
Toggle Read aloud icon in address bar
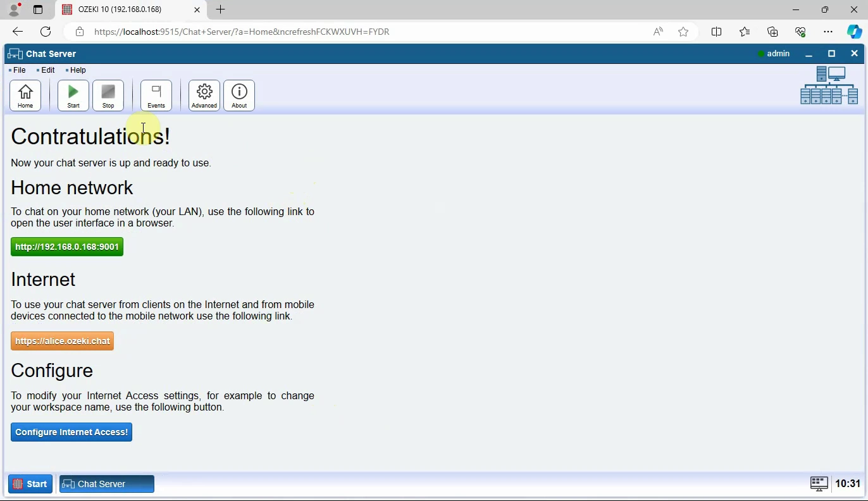click(659, 32)
